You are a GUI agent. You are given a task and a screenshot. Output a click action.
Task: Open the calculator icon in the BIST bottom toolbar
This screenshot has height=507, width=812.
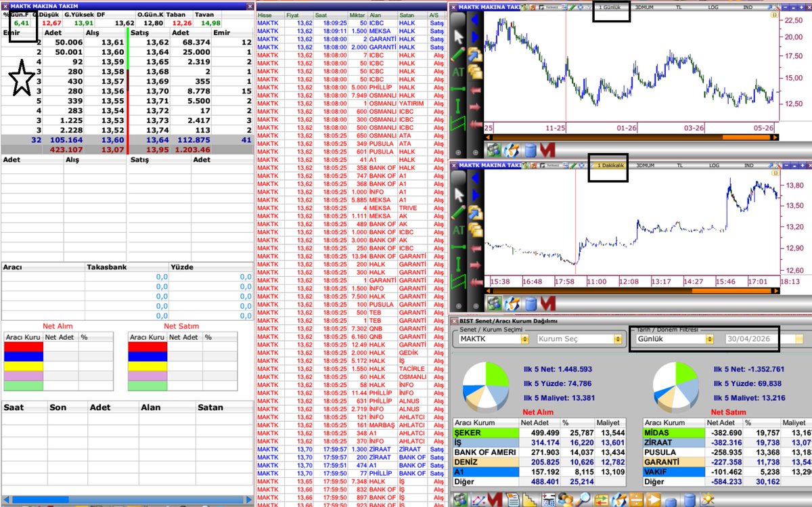pyautogui.click(x=549, y=500)
